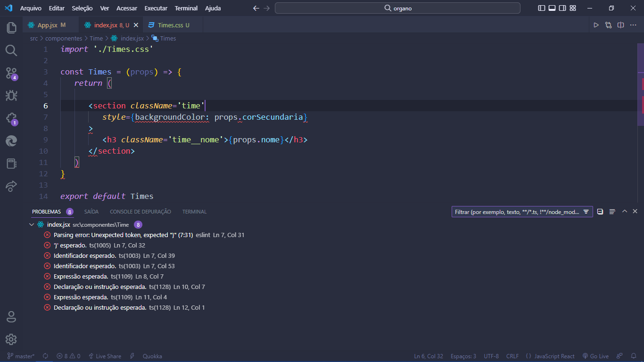Image resolution: width=644 pixels, height=362 pixels.
Task: Switch to the App.jsx editor tab
Action: click(51, 25)
